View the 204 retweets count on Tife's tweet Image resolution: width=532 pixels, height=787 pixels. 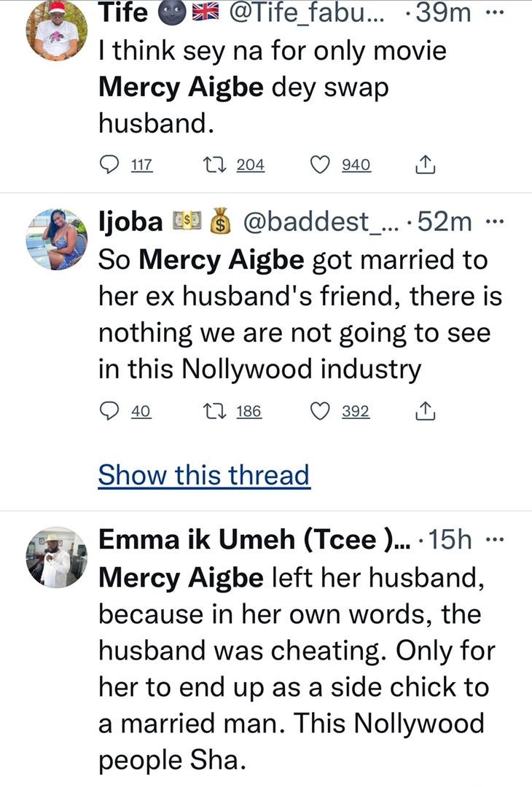tap(251, 166)
